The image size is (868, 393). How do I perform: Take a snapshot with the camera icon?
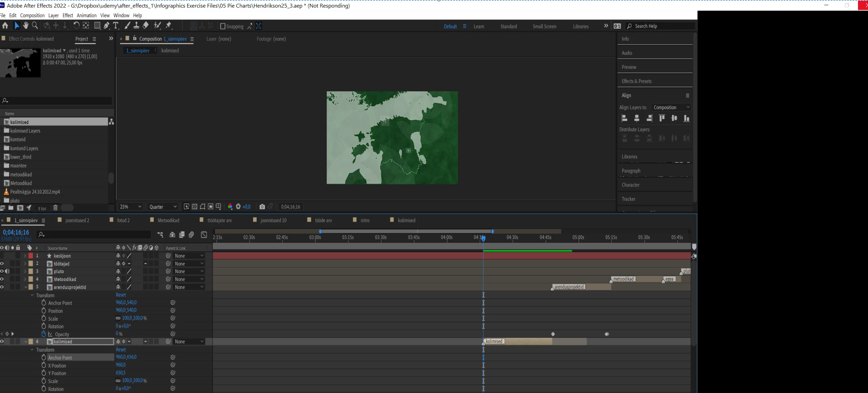[262, 207]
